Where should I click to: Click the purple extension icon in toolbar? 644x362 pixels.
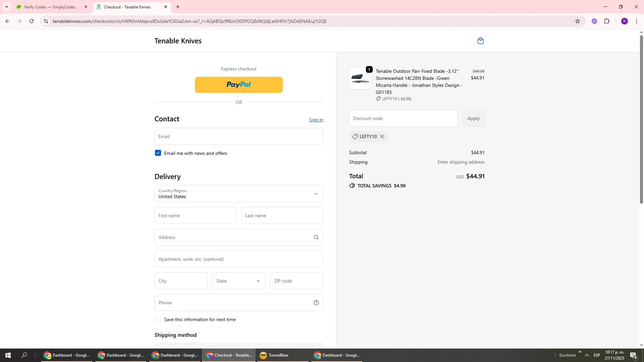[594, 21]
